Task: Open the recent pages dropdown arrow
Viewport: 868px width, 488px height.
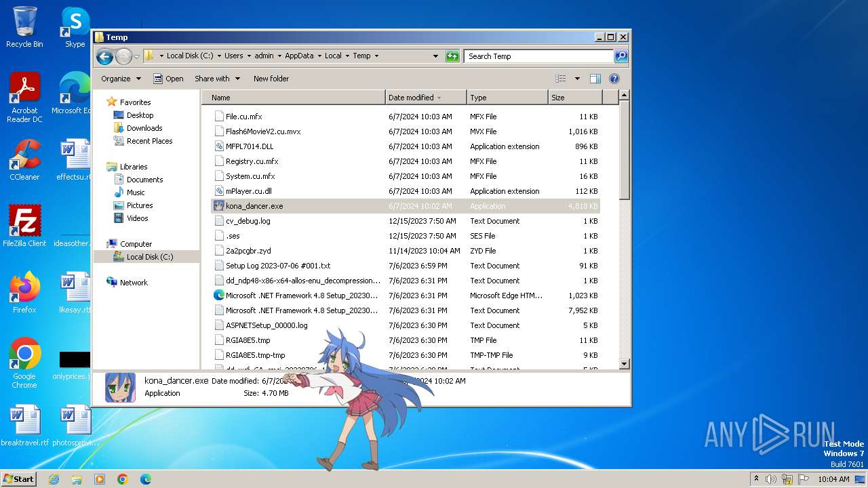Action: click(136, 56)
